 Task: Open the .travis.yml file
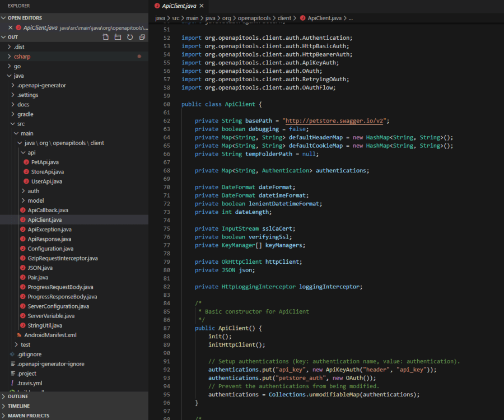(x=30, y=383)
